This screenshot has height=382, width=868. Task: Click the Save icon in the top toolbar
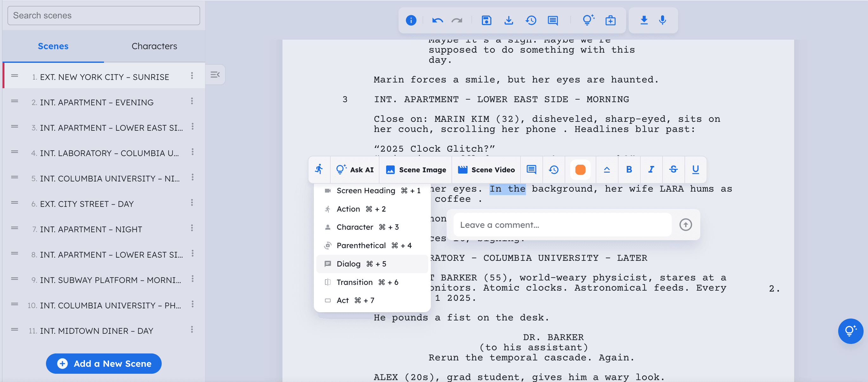pyautogui.click(x=486, y=20)
